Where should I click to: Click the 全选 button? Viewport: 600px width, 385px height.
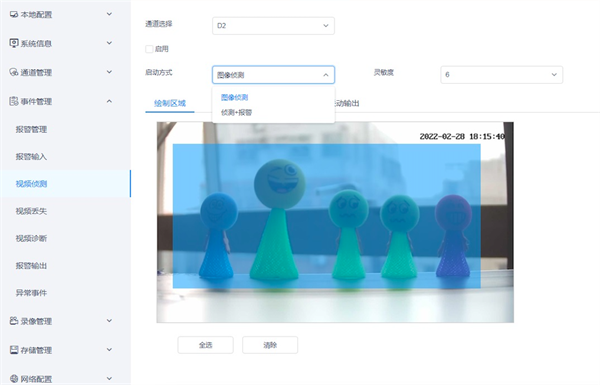[205, 345]
